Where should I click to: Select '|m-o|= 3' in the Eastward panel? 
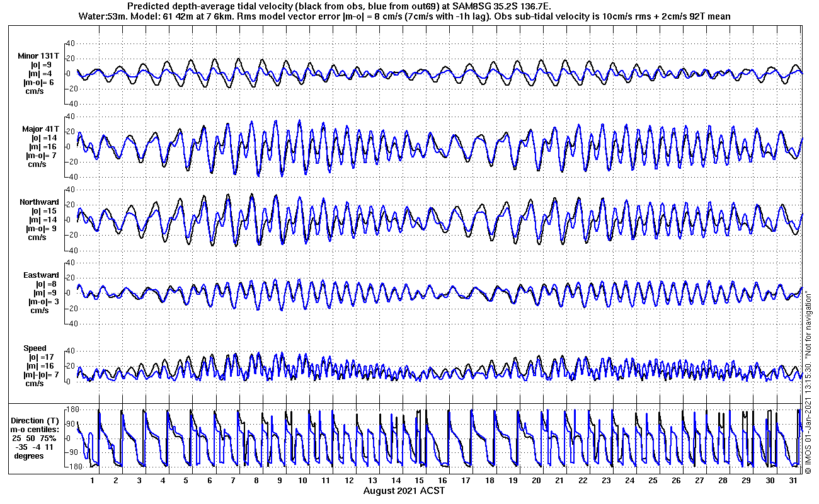pos(43,302)
